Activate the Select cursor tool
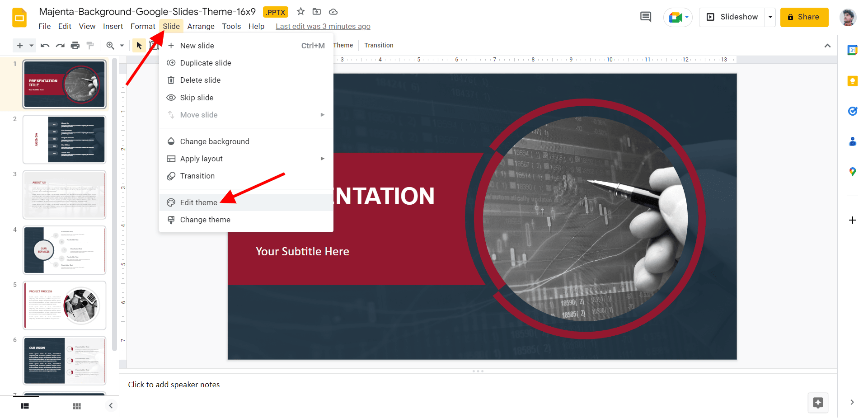Viewport: 868px width, 418px height. [139, 45]
